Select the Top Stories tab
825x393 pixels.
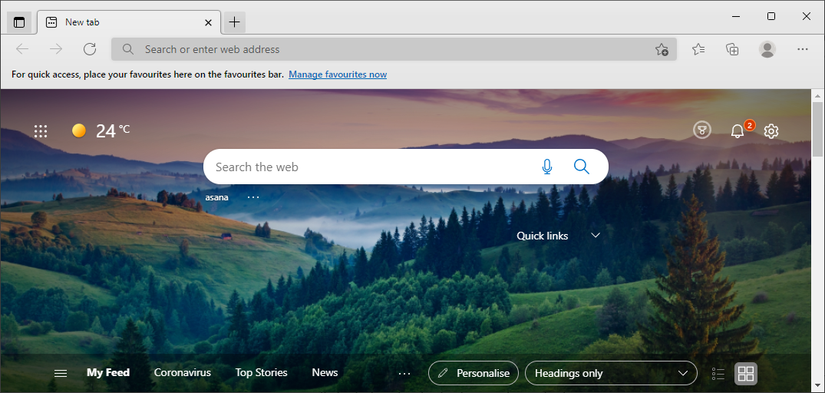pyautogui.click(x=261, y=372)
